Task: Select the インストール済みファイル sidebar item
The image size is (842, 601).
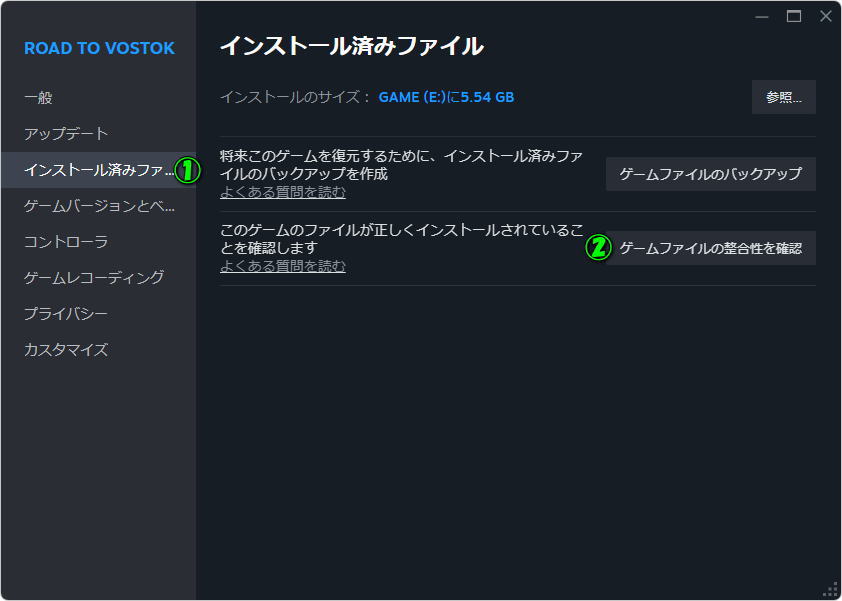Action: [x=98, y=170]
